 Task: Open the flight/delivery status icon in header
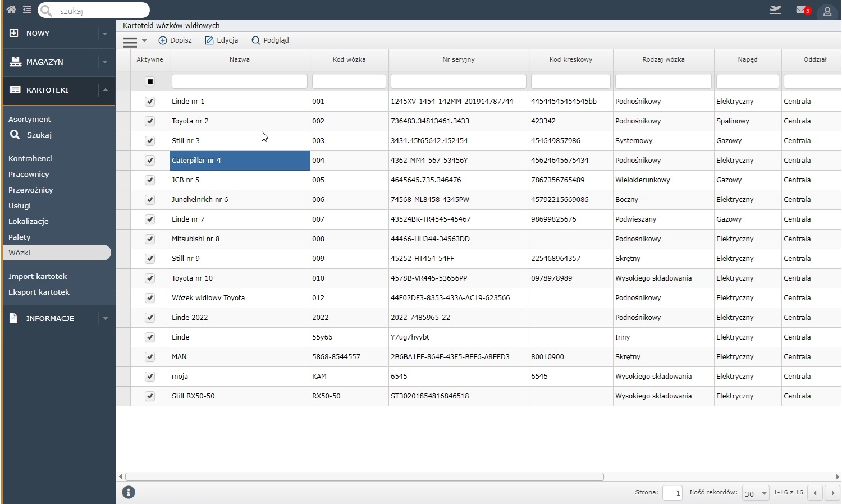click(775, 10)
